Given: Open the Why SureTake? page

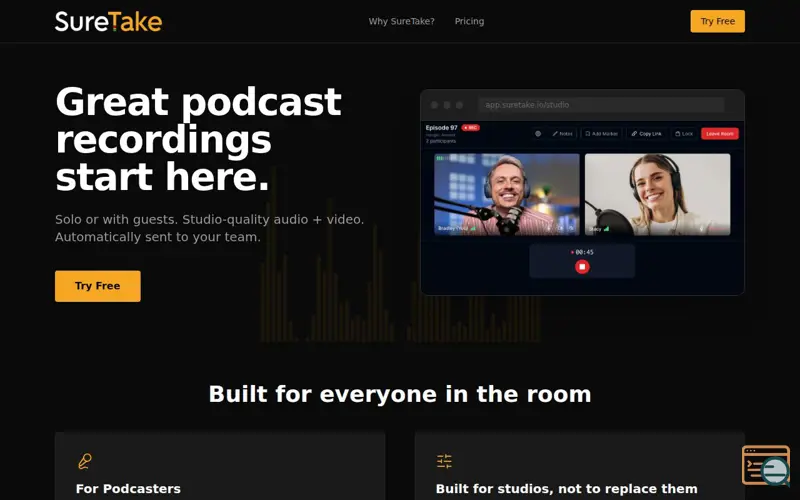Looking at the screenshot, I should point(402,21).
